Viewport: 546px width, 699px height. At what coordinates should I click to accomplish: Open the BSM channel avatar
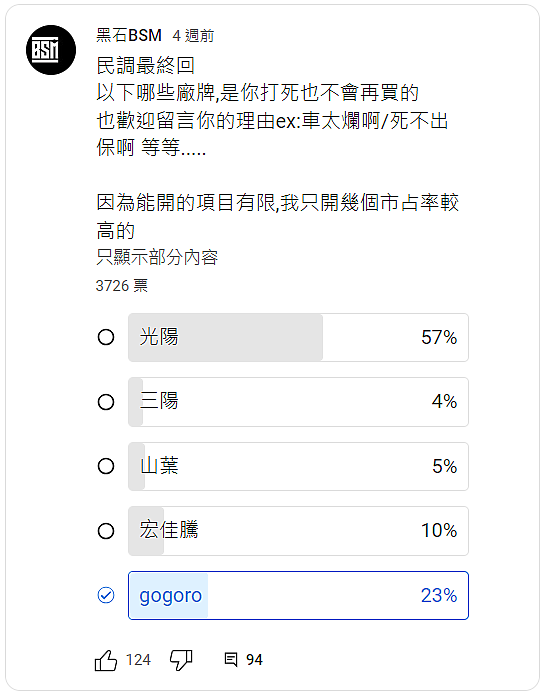(x=51, y=50)
